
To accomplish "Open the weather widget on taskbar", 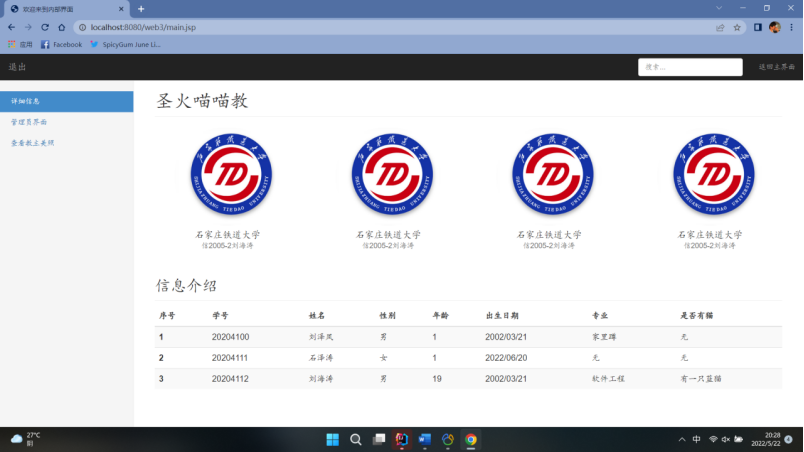I will (x=26, y=439).
